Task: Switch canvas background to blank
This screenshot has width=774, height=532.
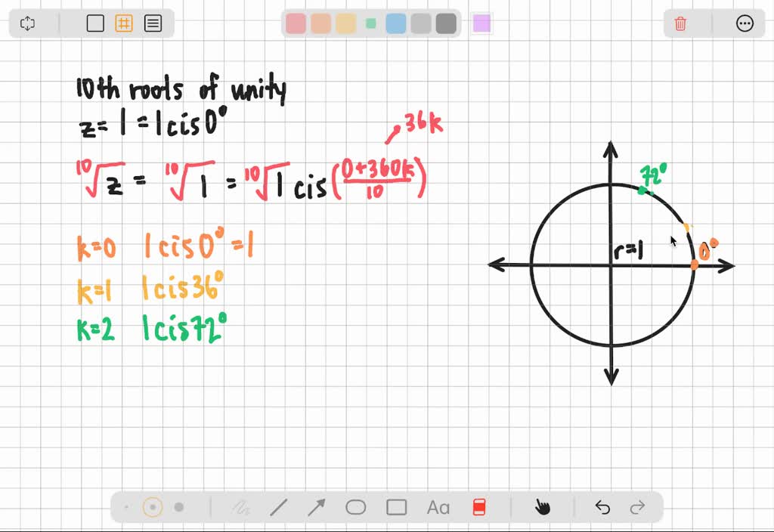Action: tap(95, 23)
